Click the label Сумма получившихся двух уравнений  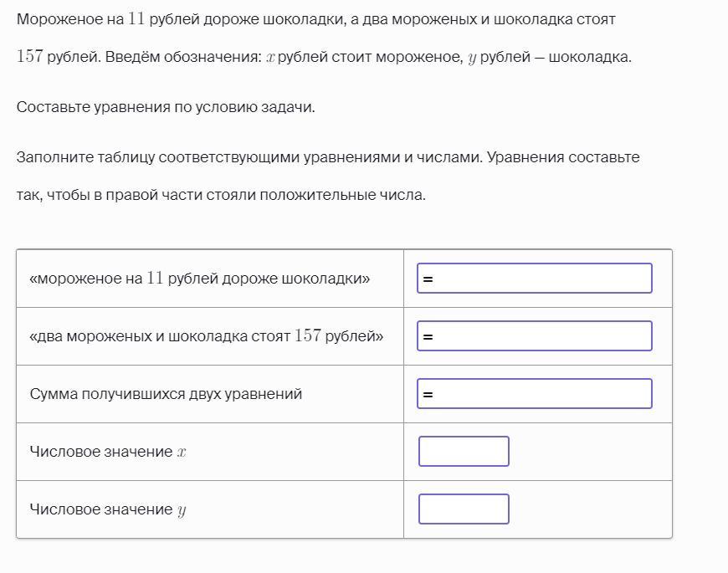pyautogui.click(x=166, y=394)
